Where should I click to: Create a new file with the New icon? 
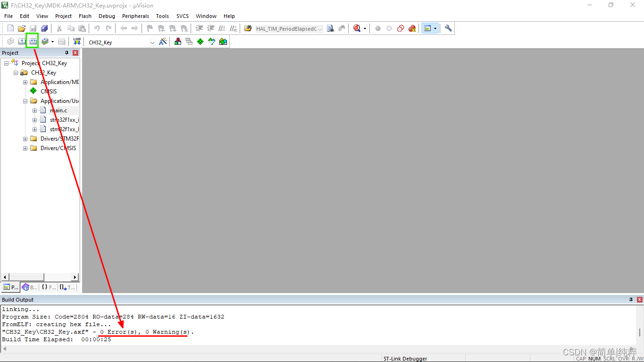pos(10,28)
